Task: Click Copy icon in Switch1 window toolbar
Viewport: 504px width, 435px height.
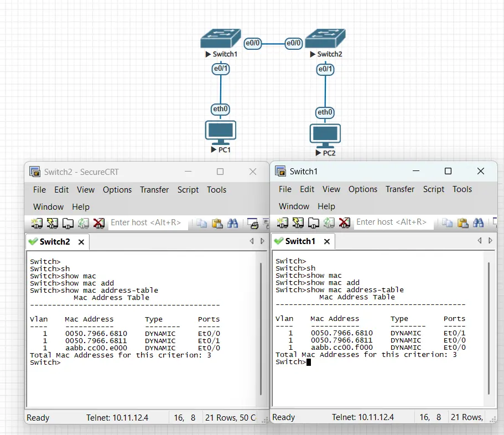Action: [x=447, y=222]
